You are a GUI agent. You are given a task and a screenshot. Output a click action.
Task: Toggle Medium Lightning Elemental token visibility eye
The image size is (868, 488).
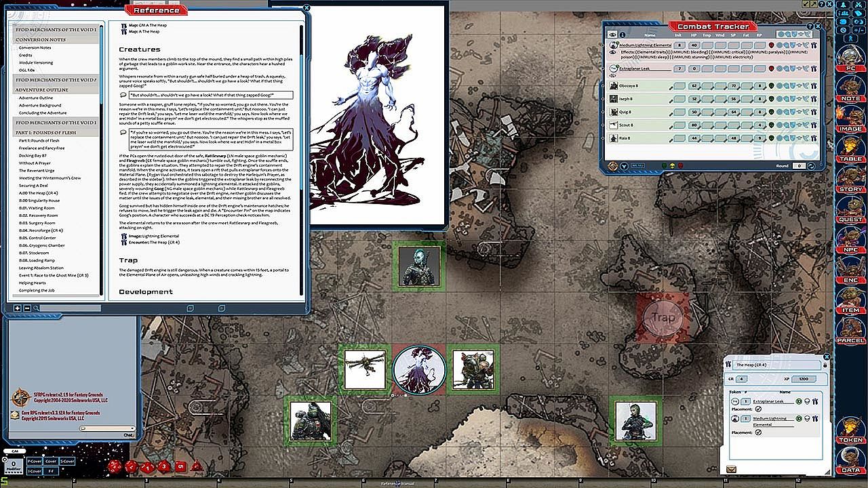613,52
